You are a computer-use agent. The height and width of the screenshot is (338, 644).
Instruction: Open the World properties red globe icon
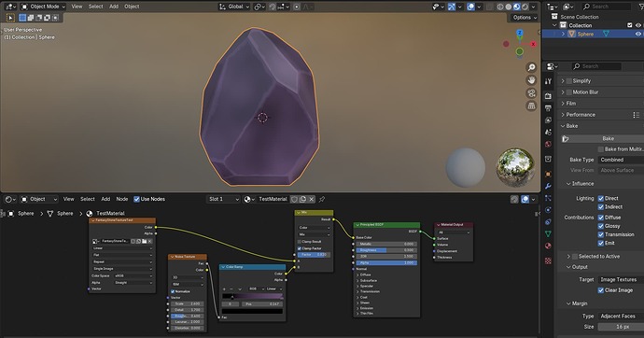[x=548, y=144]
